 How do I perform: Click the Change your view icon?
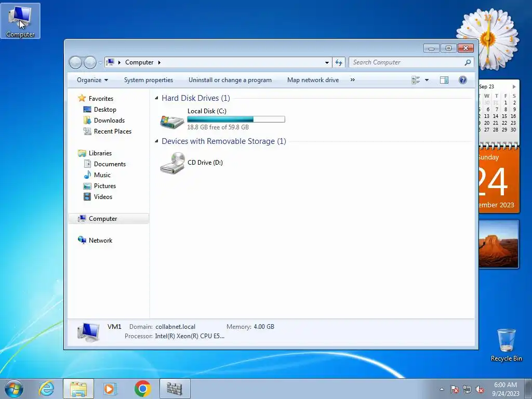[416, 80]
